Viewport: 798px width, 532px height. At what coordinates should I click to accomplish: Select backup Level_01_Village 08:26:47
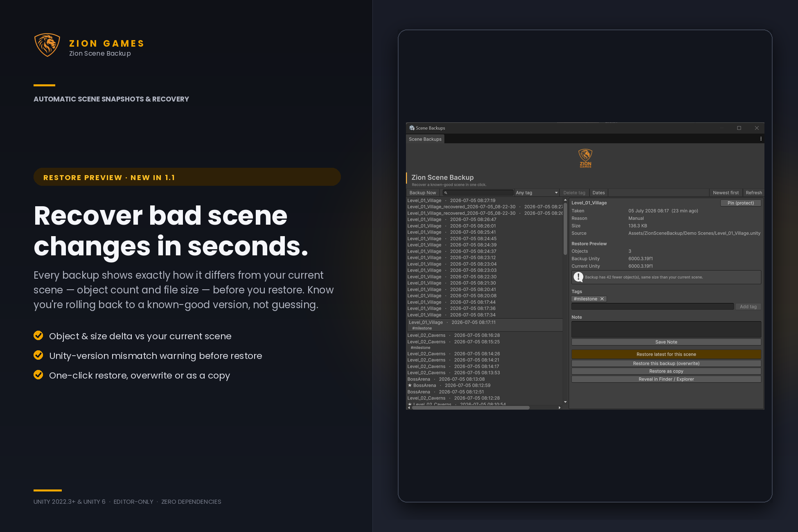click(x=485, y=220)
